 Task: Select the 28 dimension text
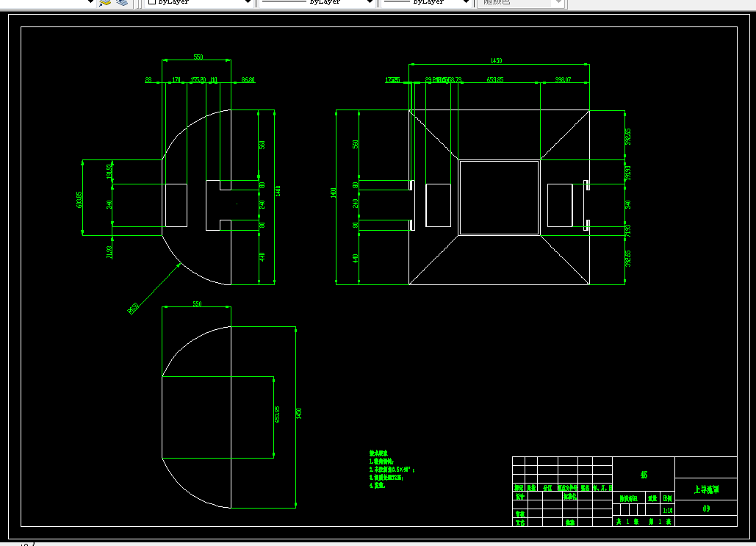[x=148, y=79]
